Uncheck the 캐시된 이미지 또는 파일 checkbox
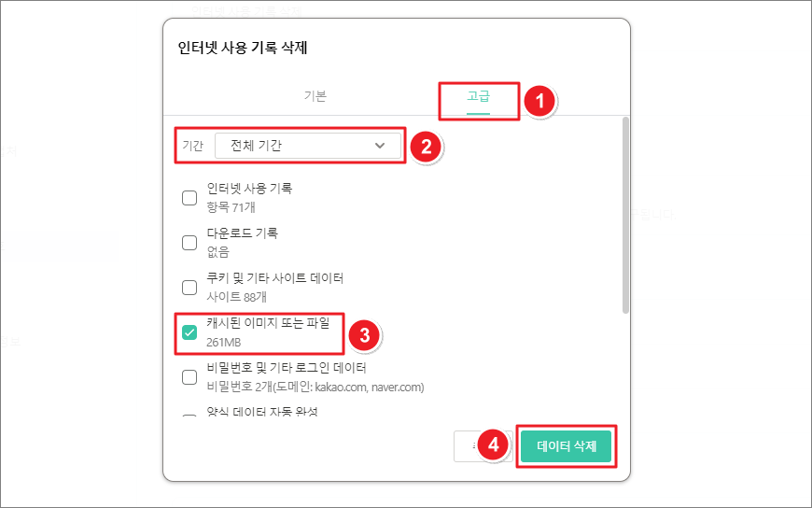This screenshot has width=812, height=508. (x=189, y=332)
